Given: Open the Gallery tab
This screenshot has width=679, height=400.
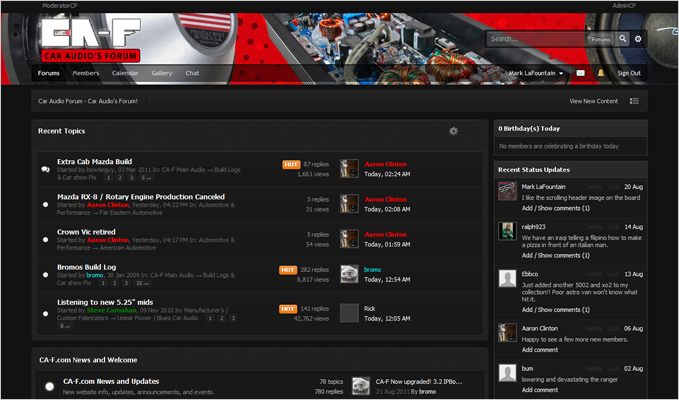Looking at the screenshot, I should coord(162,73).
